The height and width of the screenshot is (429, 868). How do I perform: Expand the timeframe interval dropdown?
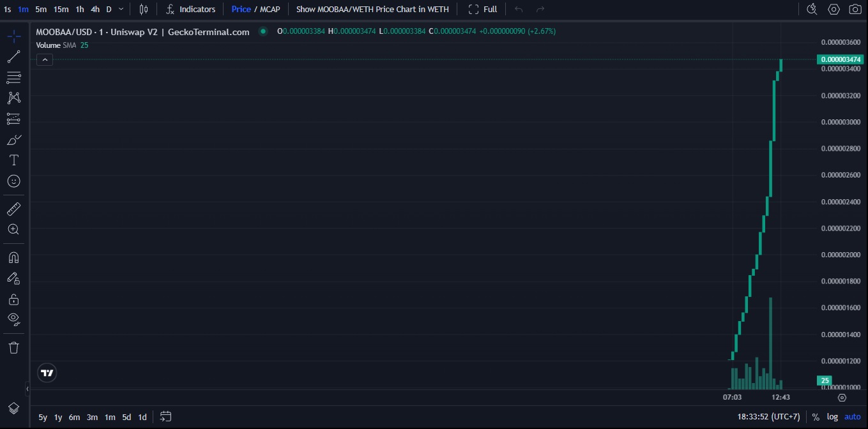[x=121, y=9]
